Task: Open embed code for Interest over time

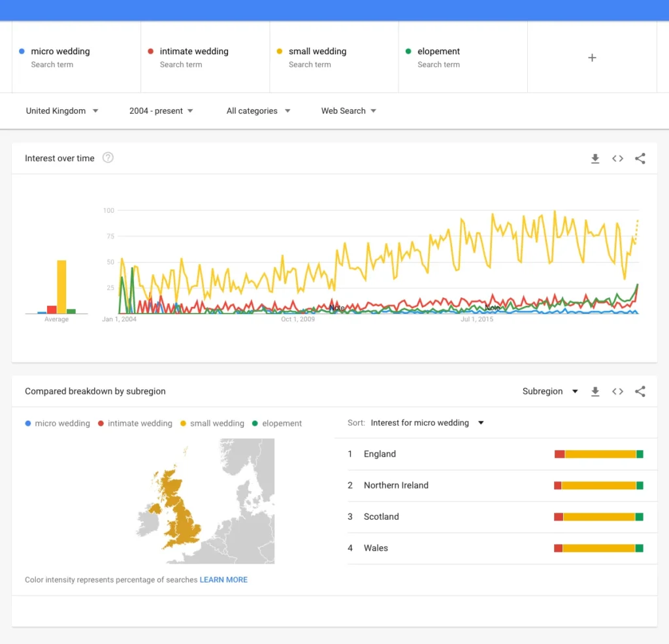Action: (x=617, y=159)
